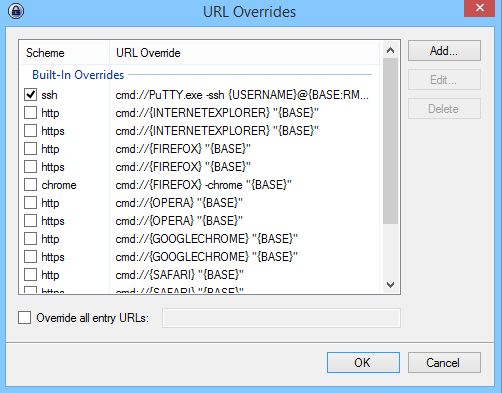Check the https Google Chrome override
The image size is (502, 393).
point(30,257)
